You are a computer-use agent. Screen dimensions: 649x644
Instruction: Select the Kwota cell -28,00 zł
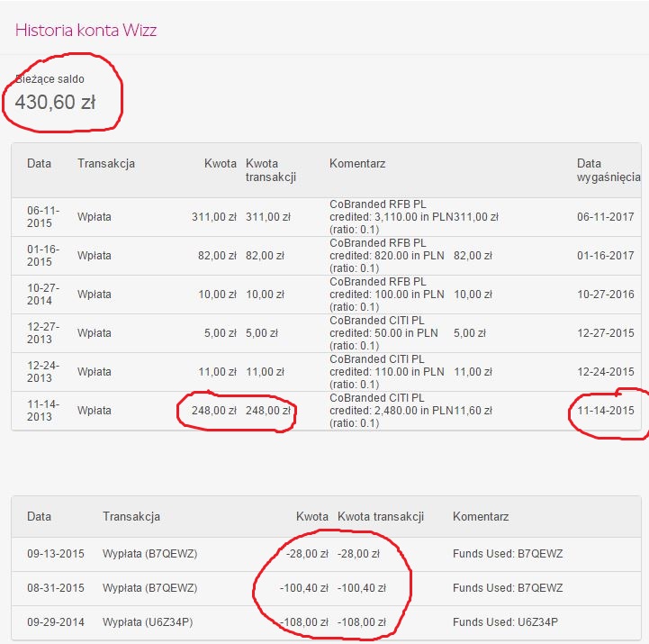[x=307, y=554]
